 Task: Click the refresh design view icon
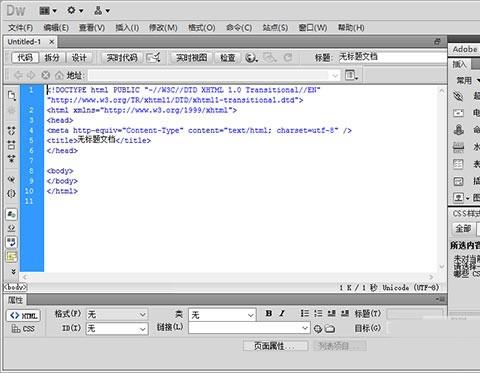[288, 58]
